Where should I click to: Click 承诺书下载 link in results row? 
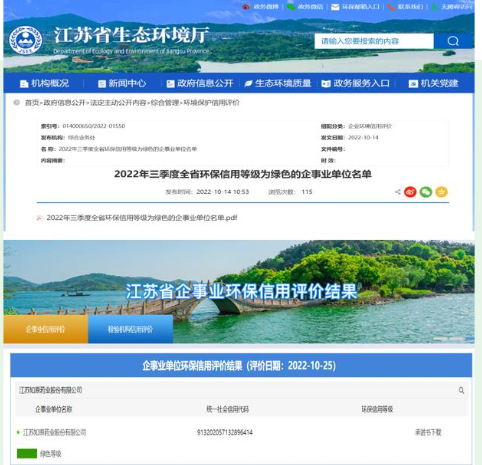[428, 432]
